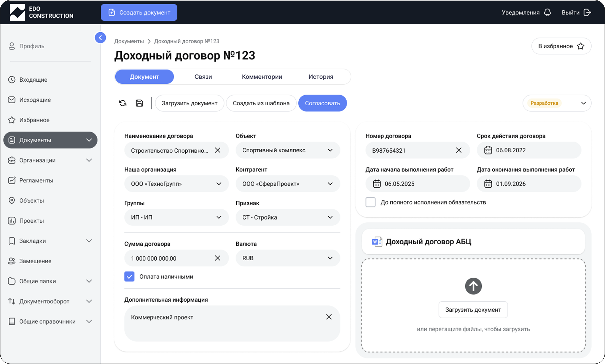Clear the Дополнительная информация text
This screenshot has height=364, width=605.
329,317
